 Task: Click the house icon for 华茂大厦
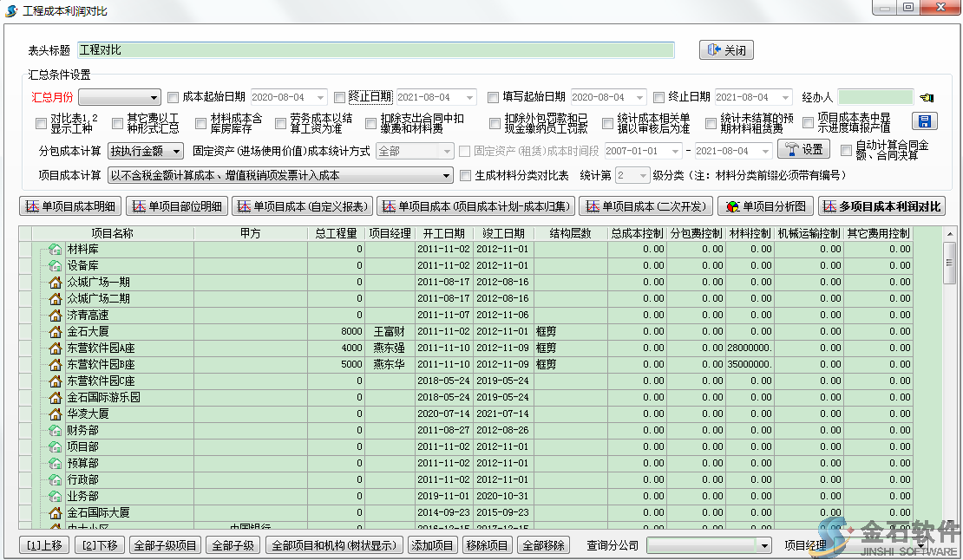point(56,413)
